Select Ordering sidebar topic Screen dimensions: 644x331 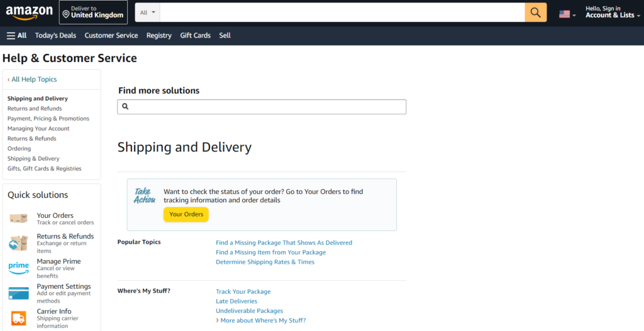(x=19, y=148)
